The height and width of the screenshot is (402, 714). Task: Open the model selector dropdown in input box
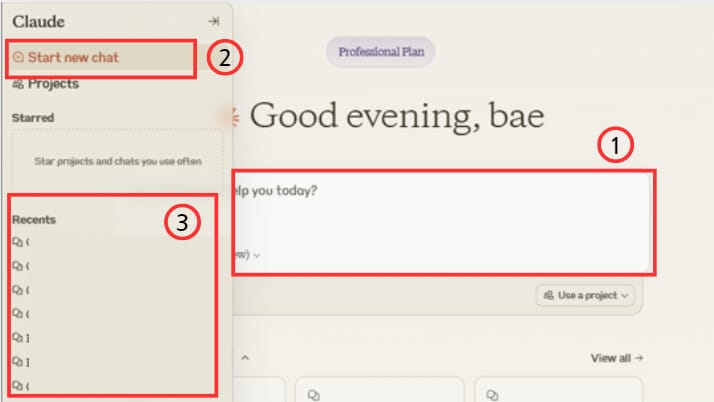tap(248, 255)
